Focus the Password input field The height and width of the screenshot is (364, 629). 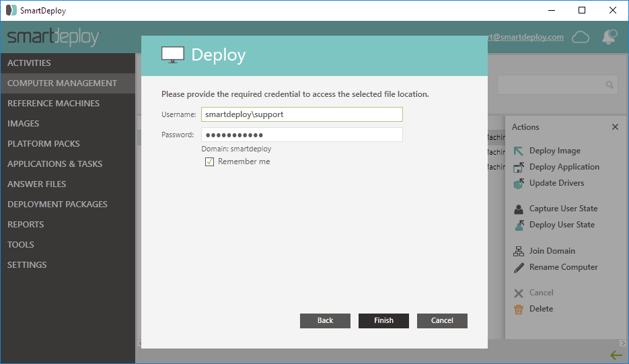301,135
